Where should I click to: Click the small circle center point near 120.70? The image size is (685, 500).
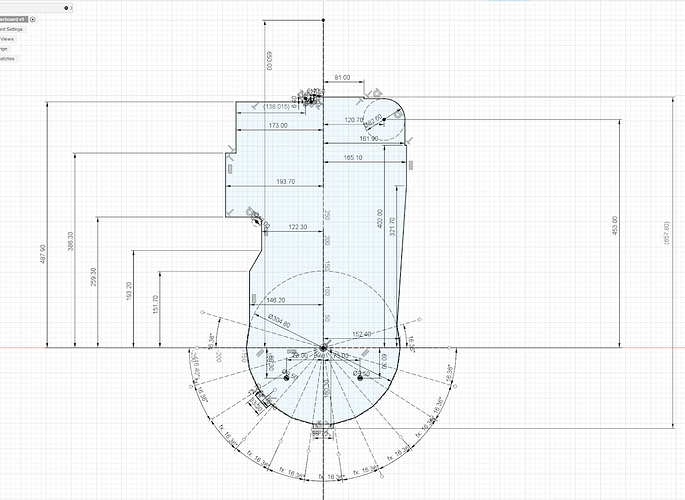(384, 119)
